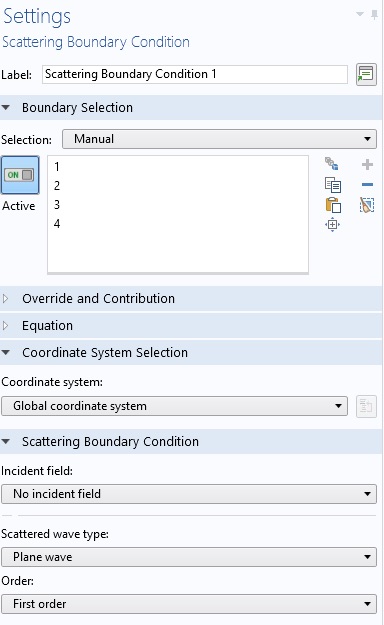Click the Zoom to Selection icon

click(x=333, y=225)
